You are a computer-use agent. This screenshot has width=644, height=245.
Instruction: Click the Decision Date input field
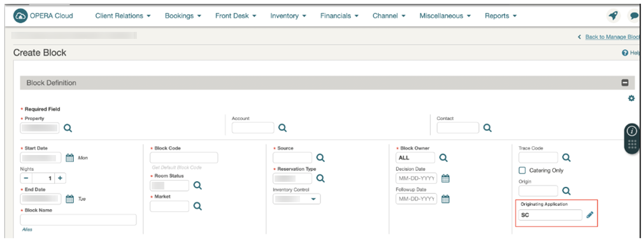(417, 179)
